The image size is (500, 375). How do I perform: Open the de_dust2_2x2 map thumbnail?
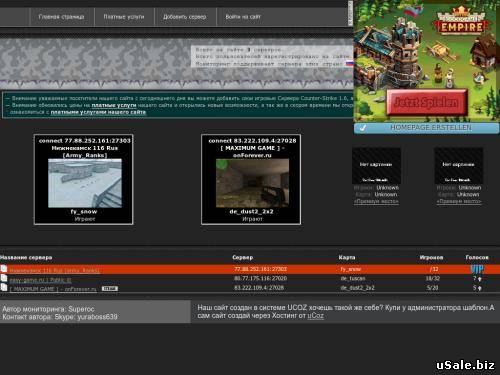252,183
